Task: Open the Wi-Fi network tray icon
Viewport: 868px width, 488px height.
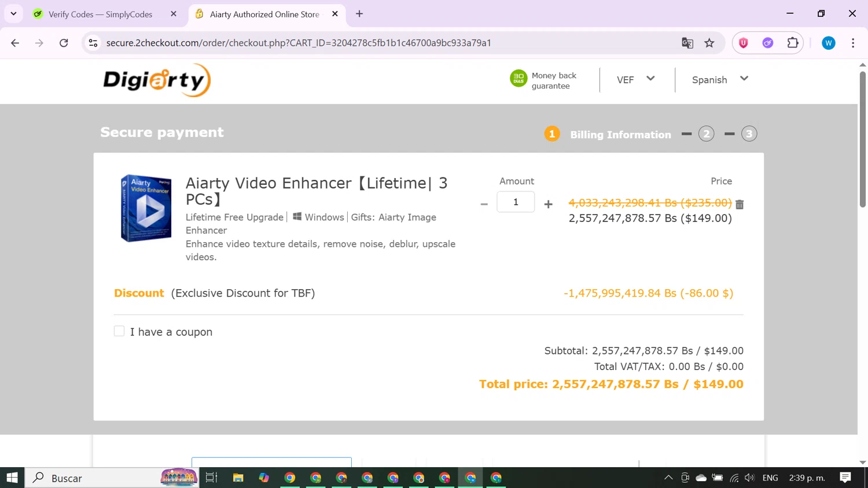Action: pos(734,478)
